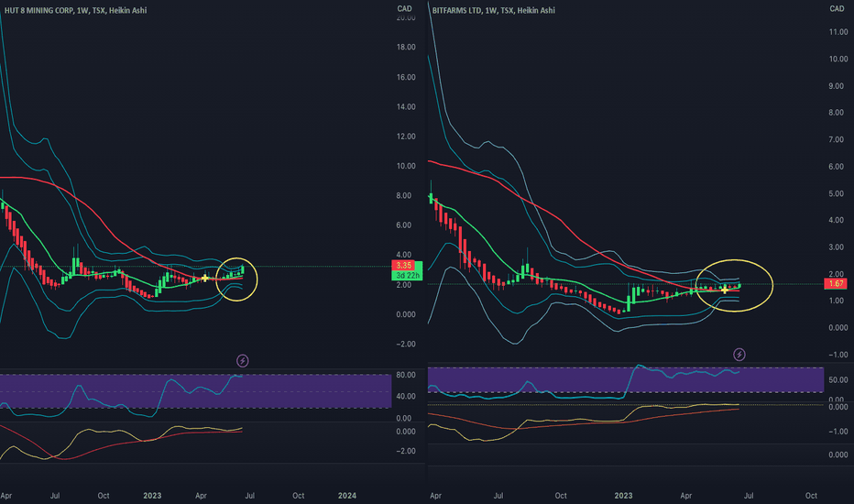
Task: Select the purple RSI band on Bitfarms chart
Action: 626,379
